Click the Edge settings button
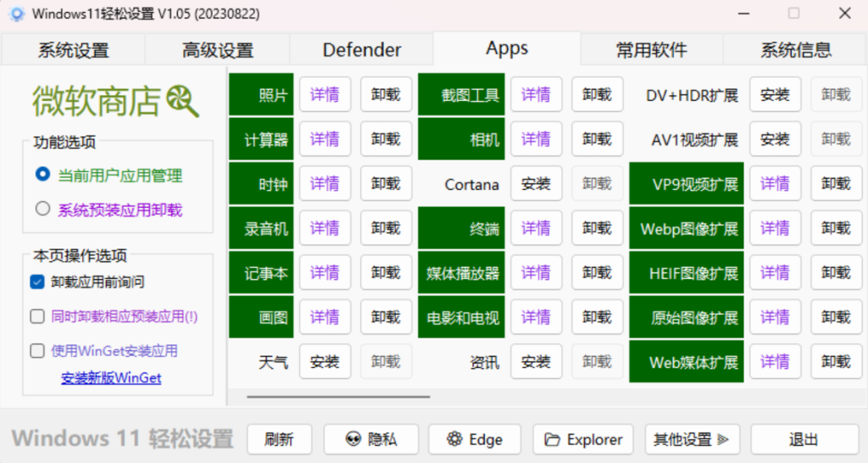Screen dimensions: 868x463 [x=475, y=439]
